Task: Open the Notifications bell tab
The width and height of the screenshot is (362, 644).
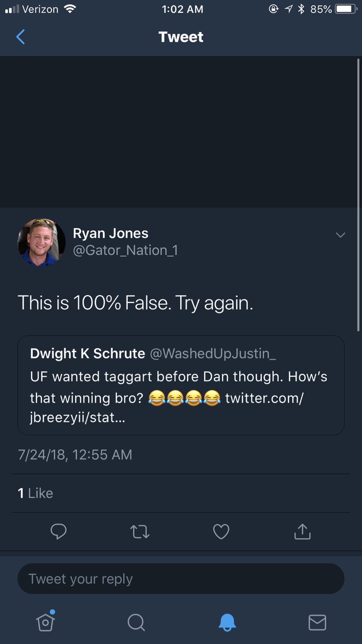Action: point(227,621)
